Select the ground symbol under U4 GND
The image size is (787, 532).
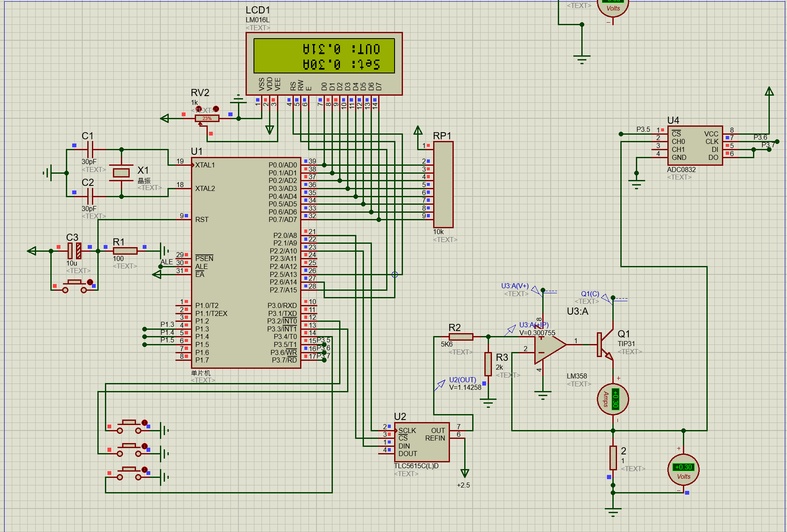tap(636, 185)
